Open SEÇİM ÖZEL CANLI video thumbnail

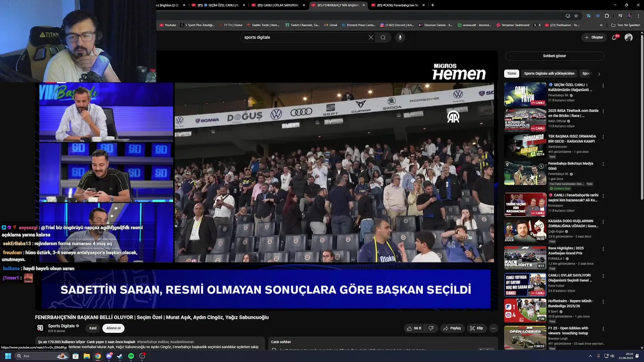point(525,94)
